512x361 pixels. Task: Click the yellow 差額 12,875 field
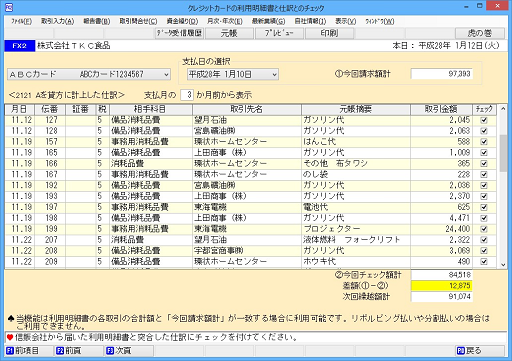point(442,286)
